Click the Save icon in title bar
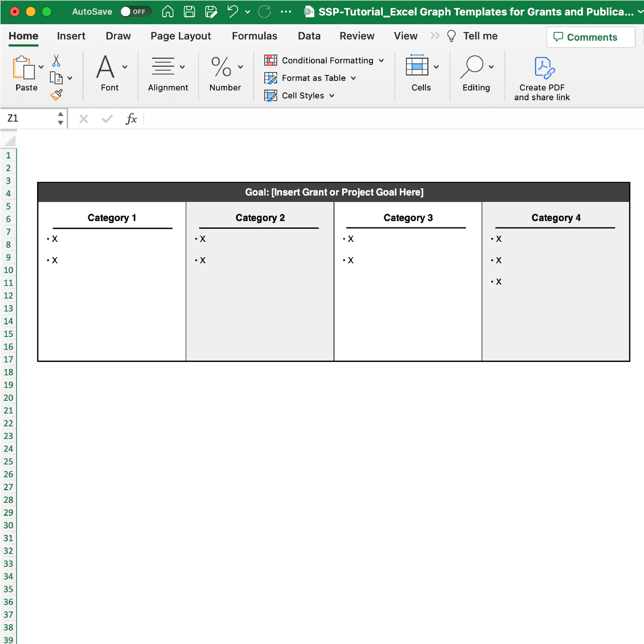The width and height of the screenshot is (644, 644). (x=189, y=12)
